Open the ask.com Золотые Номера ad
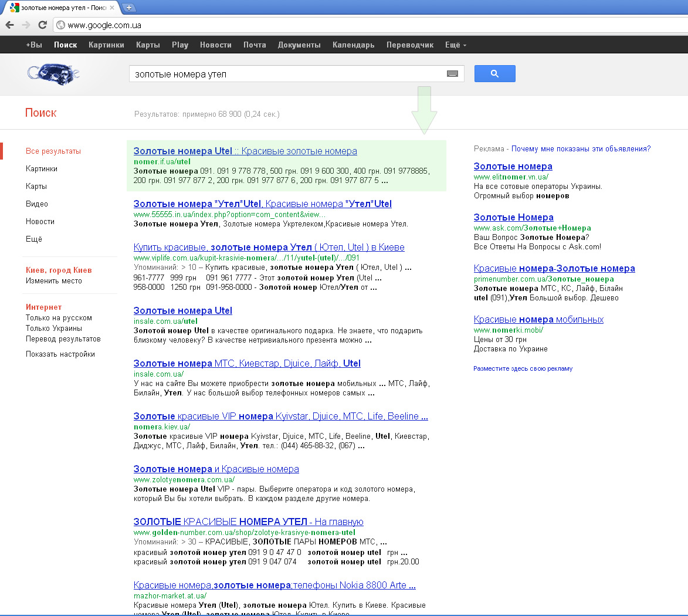The image size is (688, 616). click(x=513, y=217)
